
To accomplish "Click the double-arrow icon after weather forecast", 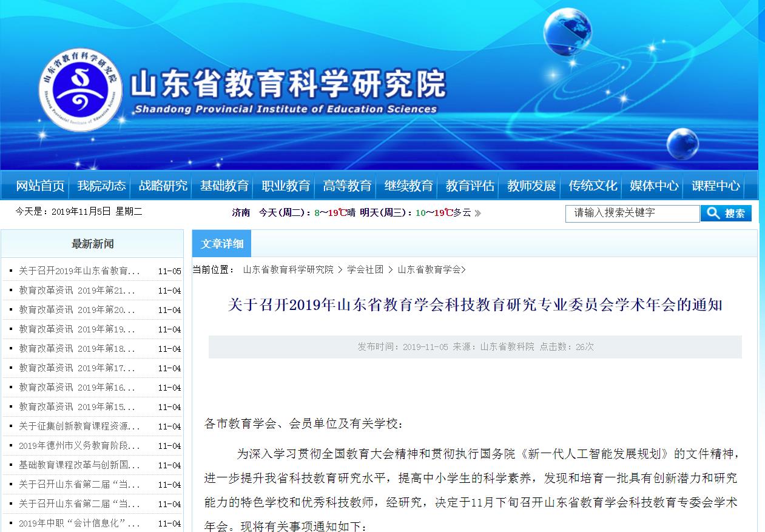I will click(x=477, y=213).
